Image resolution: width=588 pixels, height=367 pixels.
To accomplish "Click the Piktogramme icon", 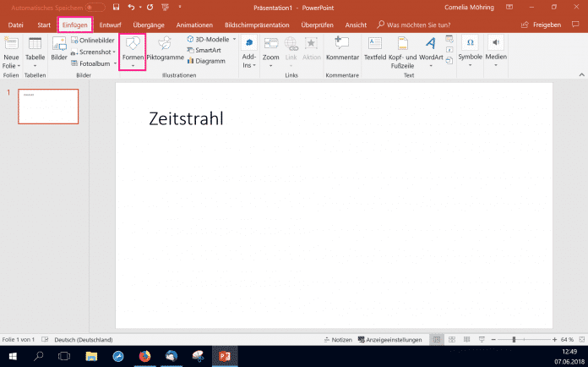I will tap(164, 51).
